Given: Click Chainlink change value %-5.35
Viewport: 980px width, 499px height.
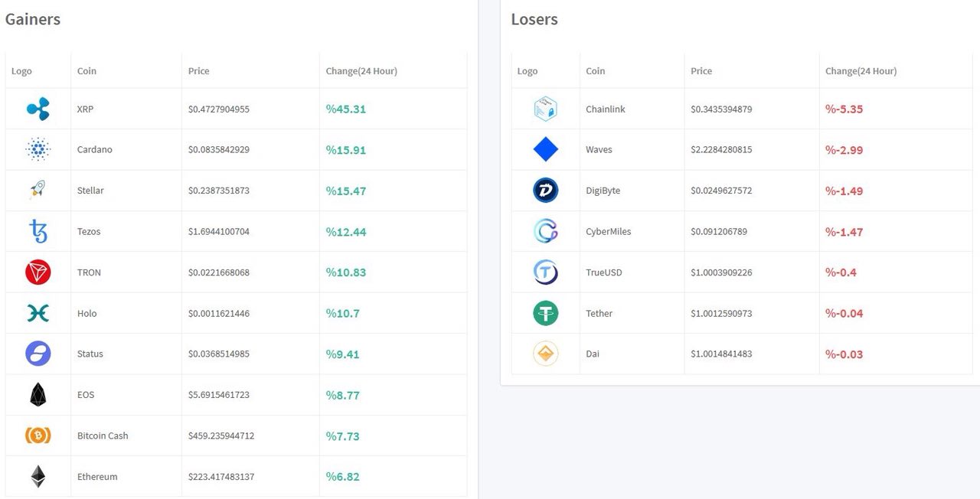Looking at the screenshot, I should 844,109.
